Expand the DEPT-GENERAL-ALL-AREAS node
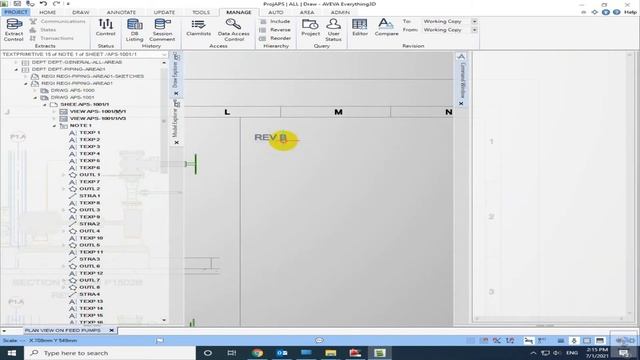 [x=16, y=62]
